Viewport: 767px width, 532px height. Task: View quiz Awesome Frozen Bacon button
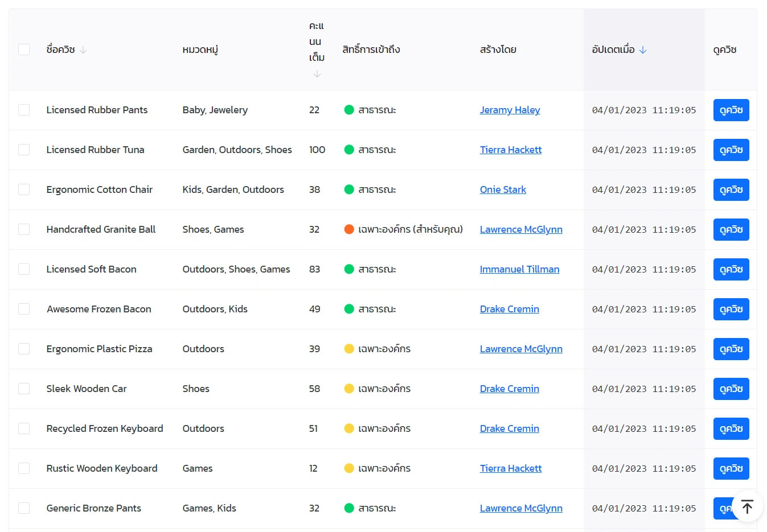point(731,309)
